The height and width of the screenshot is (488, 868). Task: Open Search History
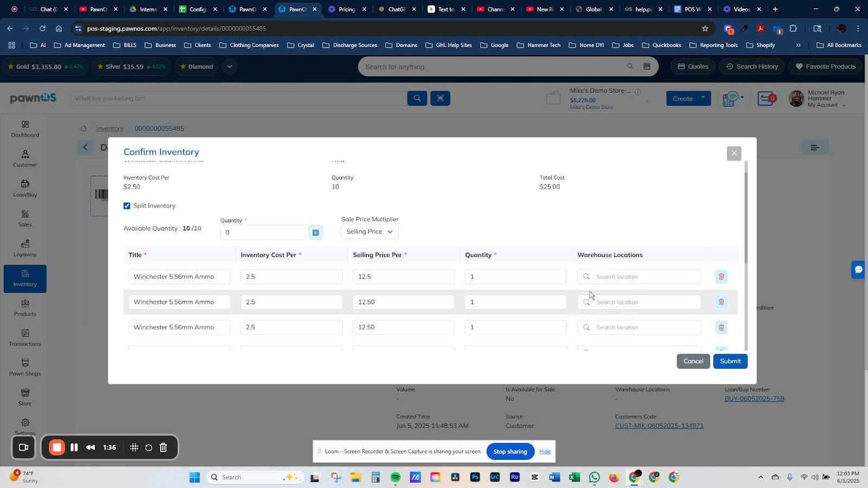(751, 67)
